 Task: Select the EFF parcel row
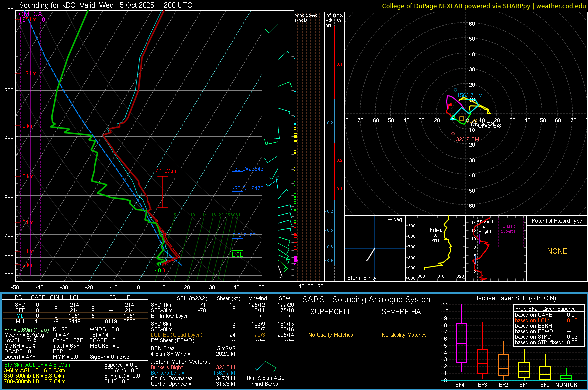click(74, 310)
